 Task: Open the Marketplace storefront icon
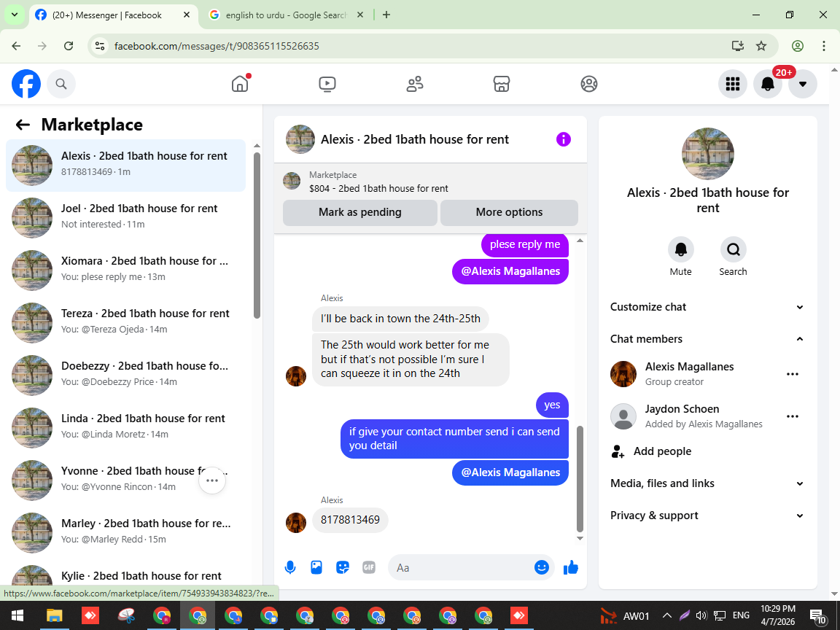pos(502,84)
